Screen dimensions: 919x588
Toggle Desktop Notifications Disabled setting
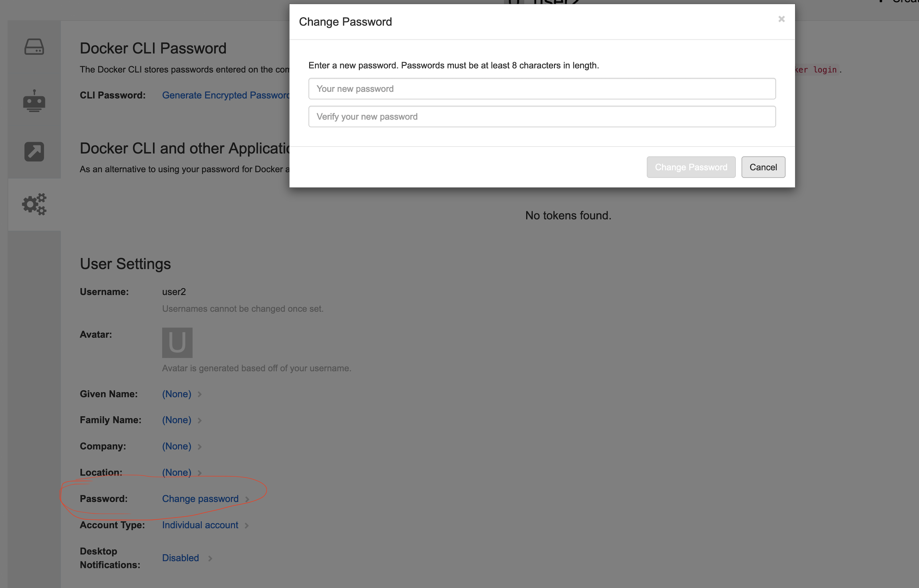point(180,558)
